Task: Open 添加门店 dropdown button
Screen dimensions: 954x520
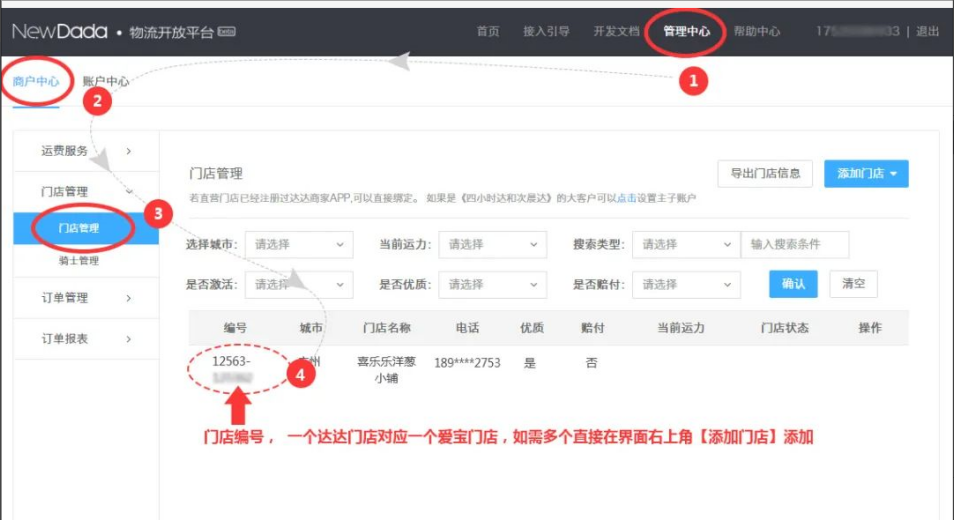Action: [866, 174]
